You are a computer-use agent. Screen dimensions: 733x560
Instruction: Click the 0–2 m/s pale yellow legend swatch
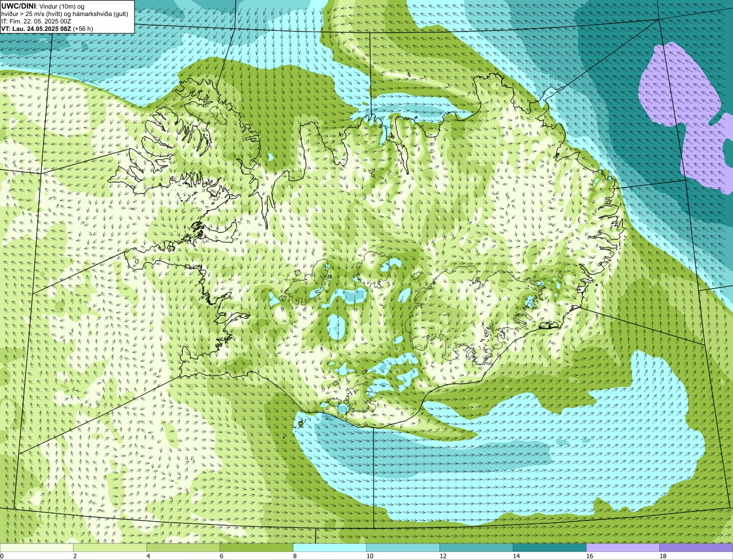click(37, 547)
